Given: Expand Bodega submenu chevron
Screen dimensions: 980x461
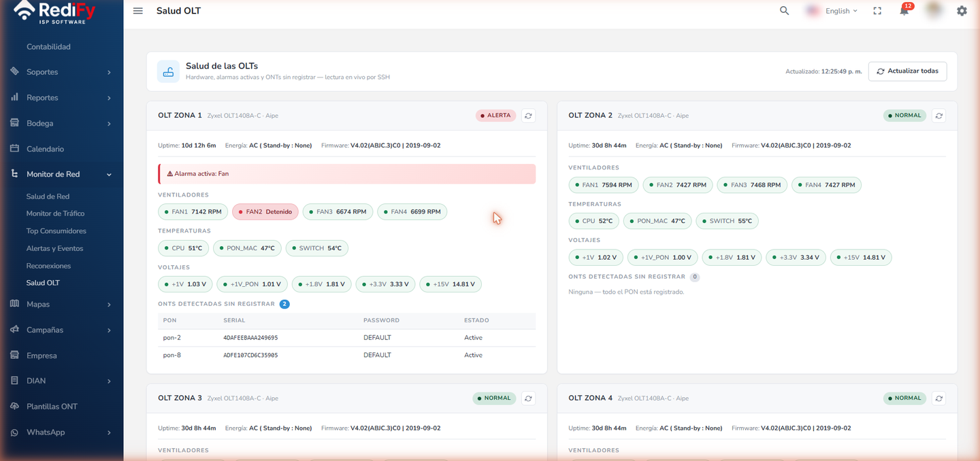Looking at the screenshot, I should [109, 124].
